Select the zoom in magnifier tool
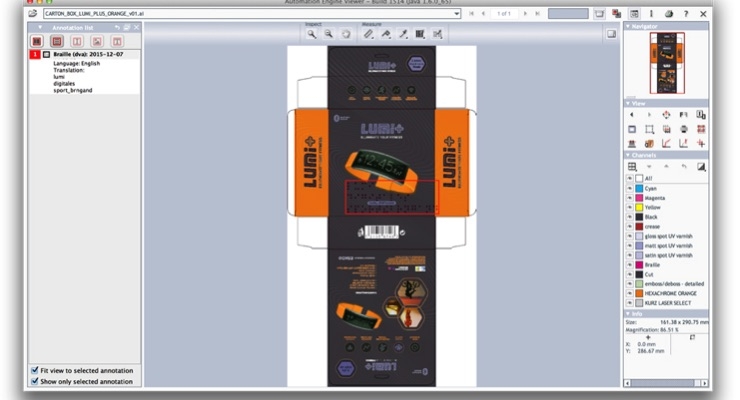Viewport: 740px width, 400px height. (x=311, y=34)
